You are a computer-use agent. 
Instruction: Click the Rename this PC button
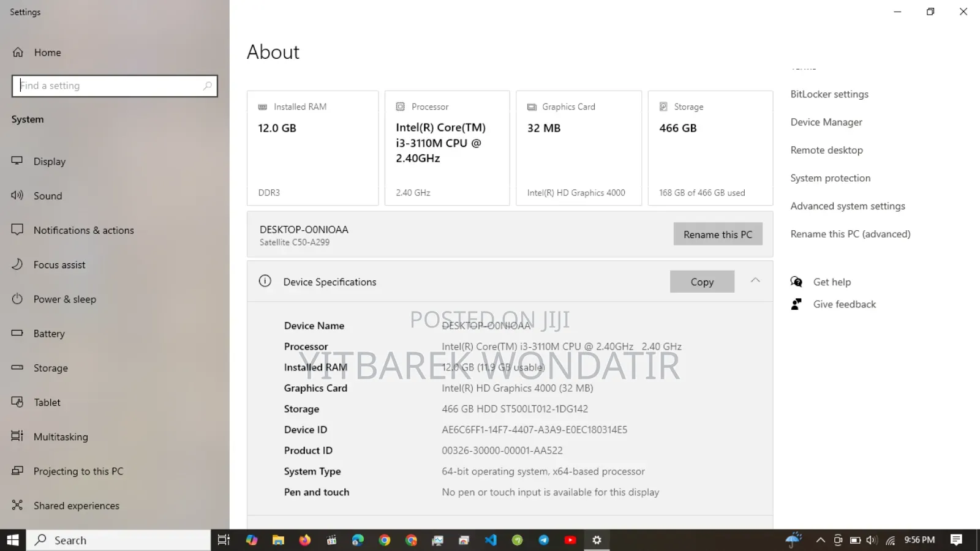click(x=718, y=234)
